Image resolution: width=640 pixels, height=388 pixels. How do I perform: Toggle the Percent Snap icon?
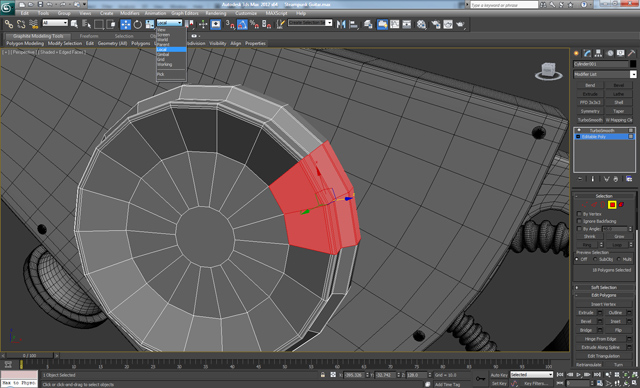pos(254,24)
